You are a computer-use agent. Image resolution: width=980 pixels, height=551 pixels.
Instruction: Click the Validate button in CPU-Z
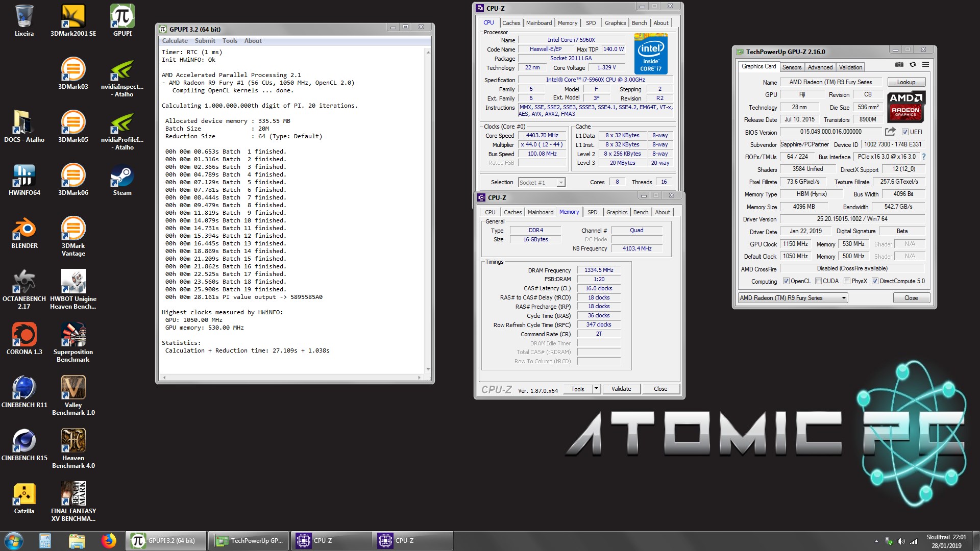click(x=621, y=389)
